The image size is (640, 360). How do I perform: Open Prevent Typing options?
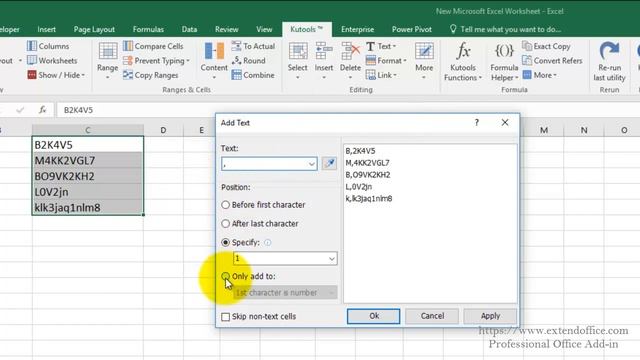coord(156,60)
